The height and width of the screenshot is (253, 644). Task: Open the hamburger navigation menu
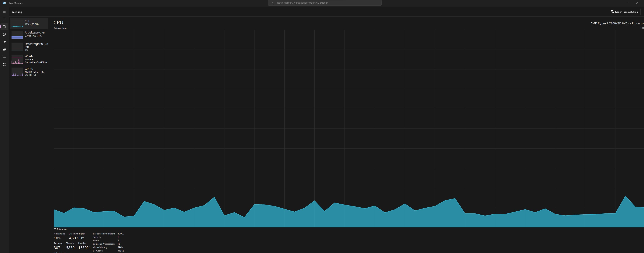[x=4, y=12]
